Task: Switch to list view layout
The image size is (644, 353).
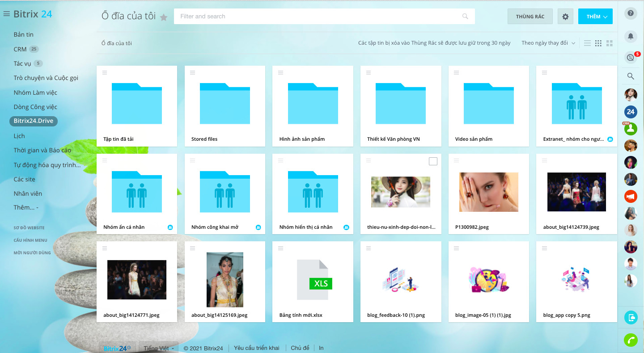Action: [x=587, y=43]
